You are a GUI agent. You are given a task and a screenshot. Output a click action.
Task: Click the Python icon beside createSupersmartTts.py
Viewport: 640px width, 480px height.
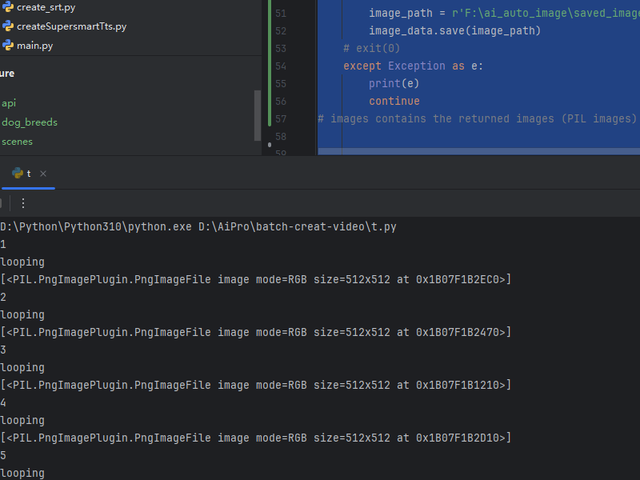pyautogui.click(x=7, y=26)
